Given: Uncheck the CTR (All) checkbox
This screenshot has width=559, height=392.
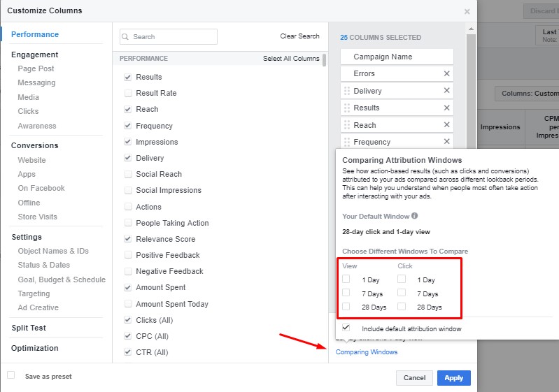Looking at the screenshot, I should pos(127,352).
